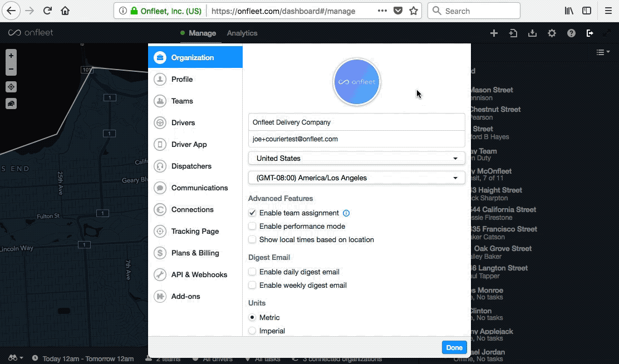This screenshot has width=619, height=364.
Task: Go to the browser home page
Action: (x=65, y=11)
